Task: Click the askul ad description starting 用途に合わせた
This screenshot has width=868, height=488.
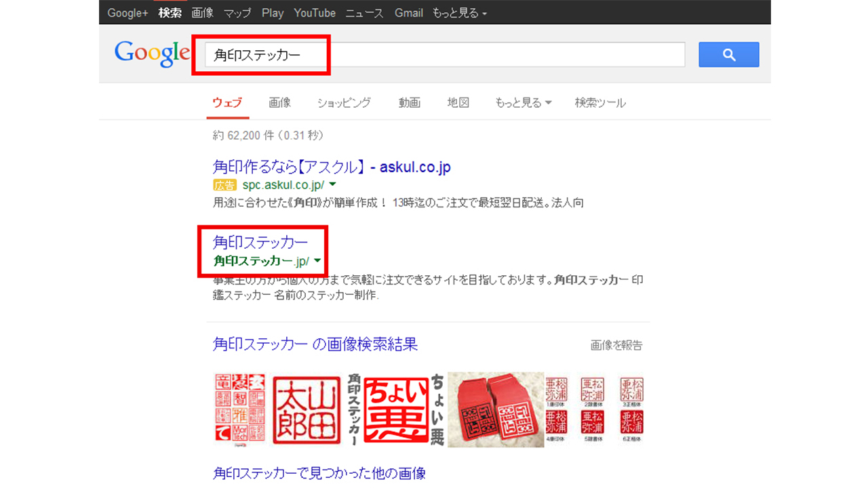Action: point(398,202)
